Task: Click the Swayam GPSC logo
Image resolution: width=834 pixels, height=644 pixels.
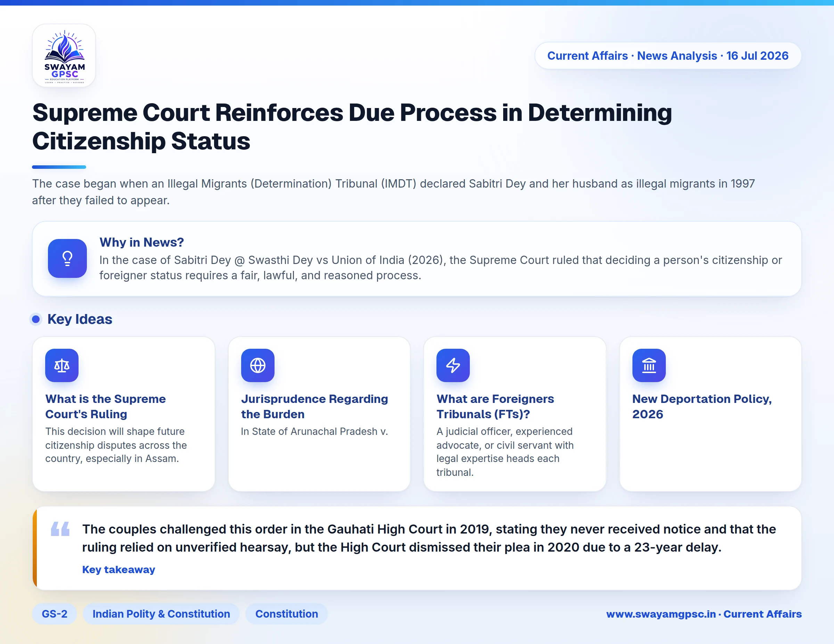Action: (64, 56)
